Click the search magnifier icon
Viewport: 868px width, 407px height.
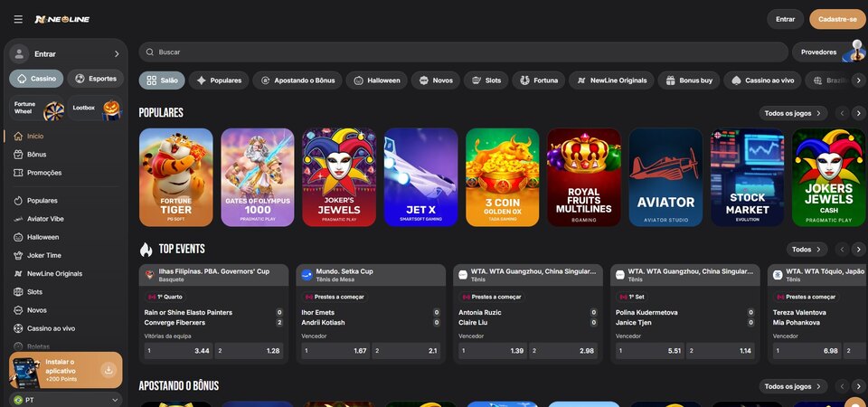(x=149, y=52)
